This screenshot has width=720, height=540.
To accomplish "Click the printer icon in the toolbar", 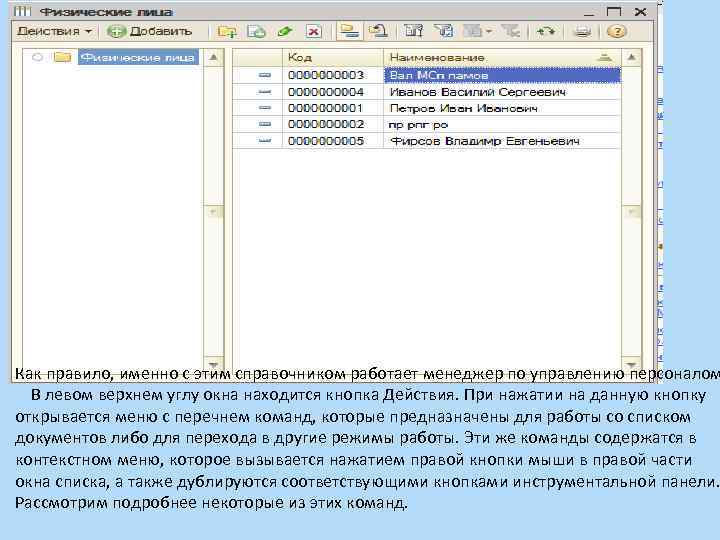I will 582,32.
